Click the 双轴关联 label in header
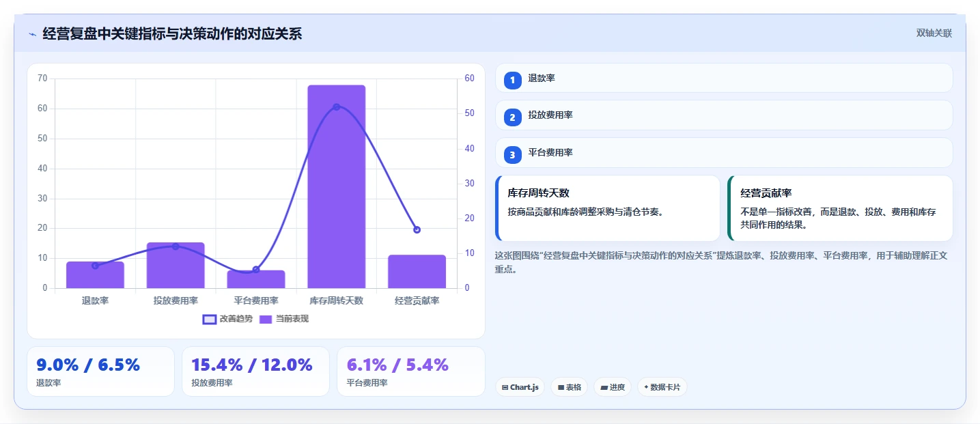The height and width of the screenshot is (424, 980). (x=934, y=33)
